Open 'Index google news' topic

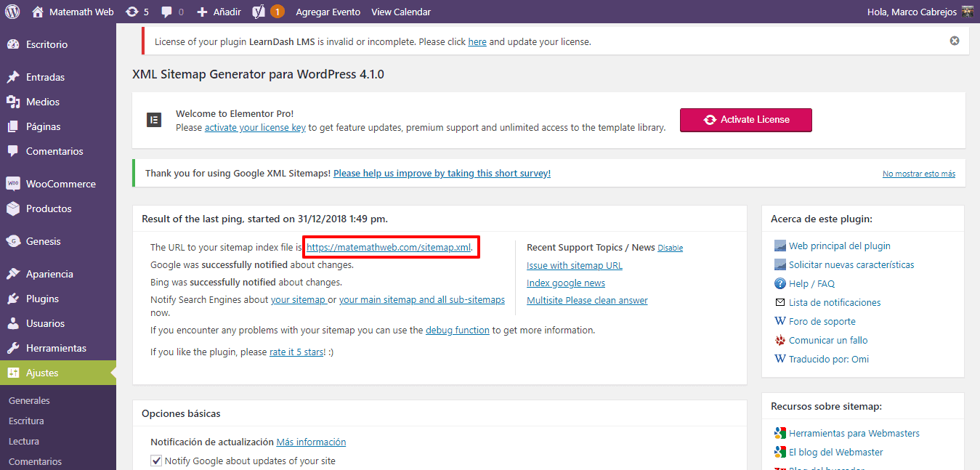coord(566,283)
